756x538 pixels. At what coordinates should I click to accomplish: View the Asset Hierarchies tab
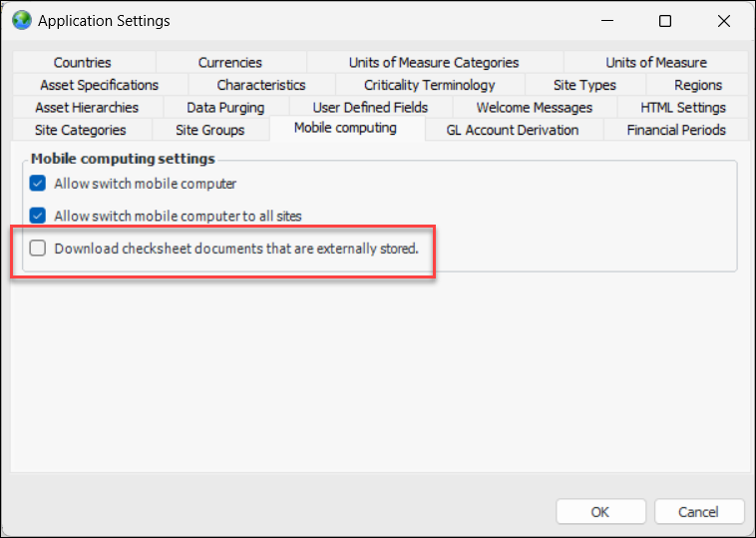pos(87,107)
